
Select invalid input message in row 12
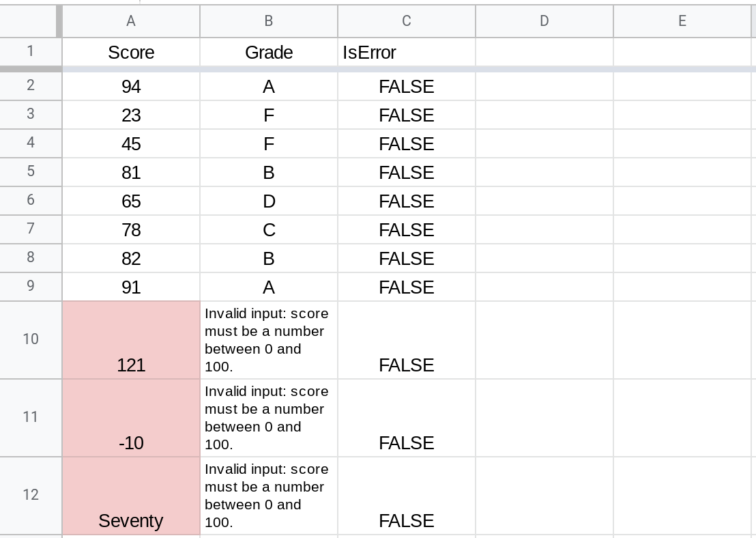[269, 496]
